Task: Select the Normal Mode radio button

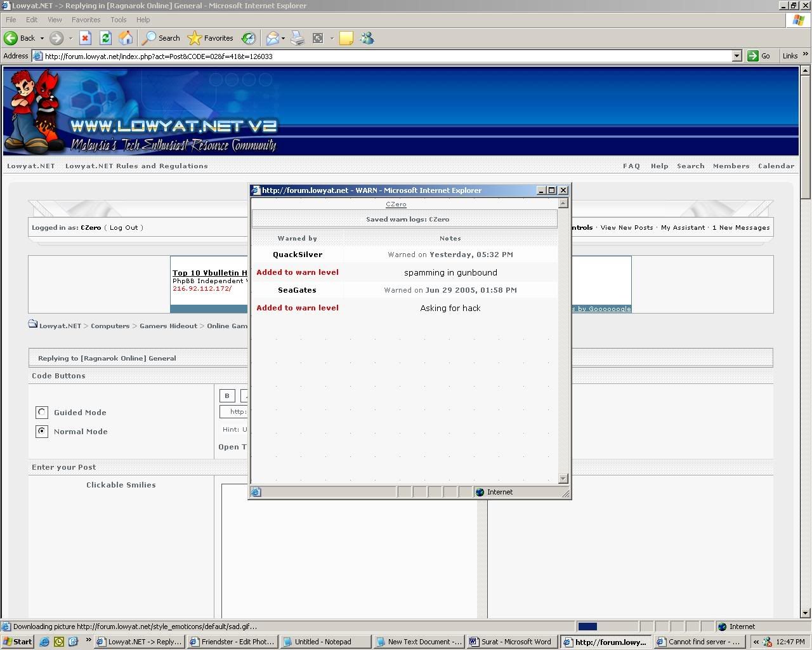Action: (x=42, y=432)
